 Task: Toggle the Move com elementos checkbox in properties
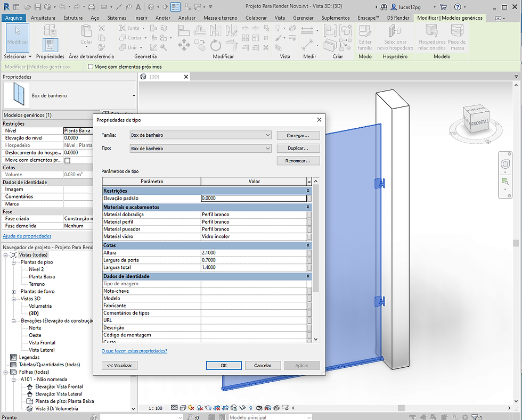[67, 160]
